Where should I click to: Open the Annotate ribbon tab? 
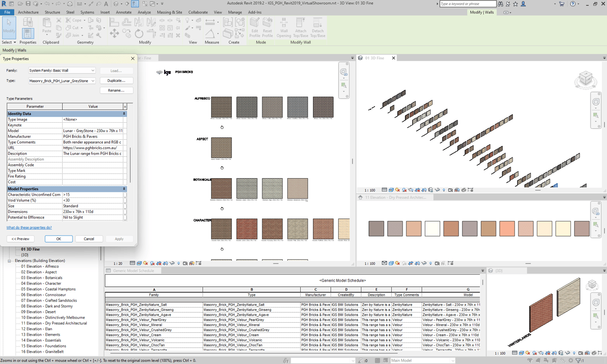pyautogui.click(x=124, y=12)
